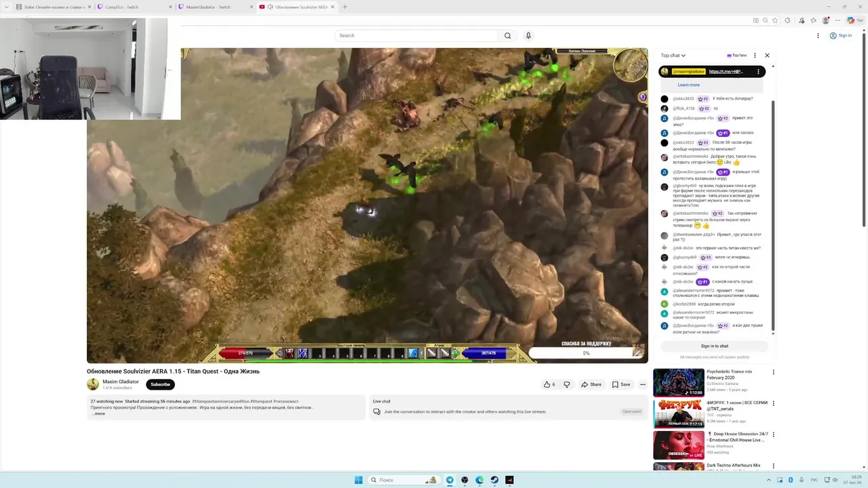Open Deep House Obsession 24/7 live thumbnail

[x=678, y=445]
